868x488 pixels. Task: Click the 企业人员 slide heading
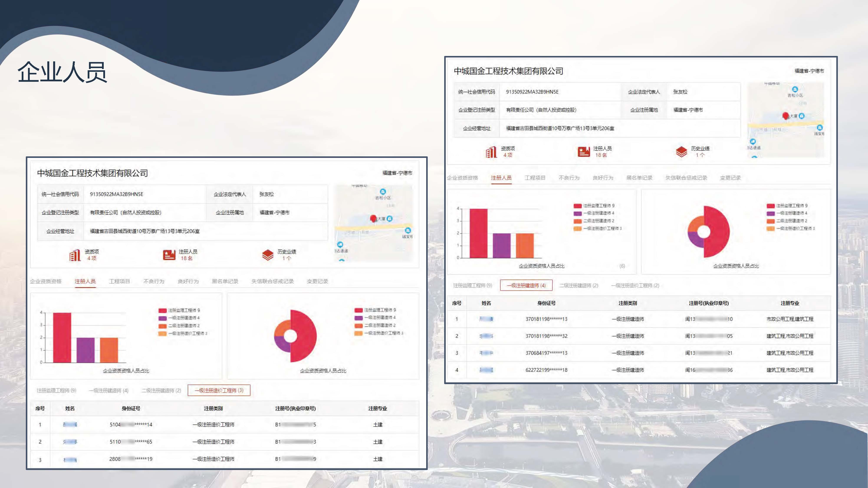tap(62, 72)
